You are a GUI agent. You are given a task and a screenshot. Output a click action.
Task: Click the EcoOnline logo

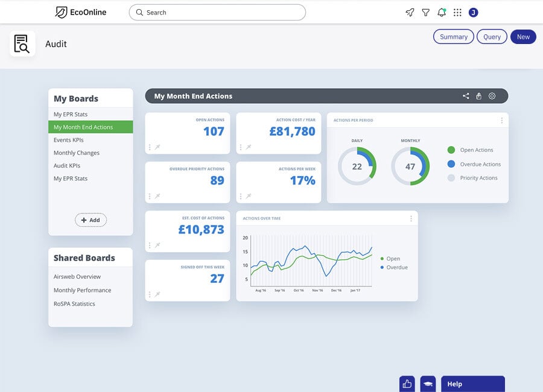coord(81,13)
